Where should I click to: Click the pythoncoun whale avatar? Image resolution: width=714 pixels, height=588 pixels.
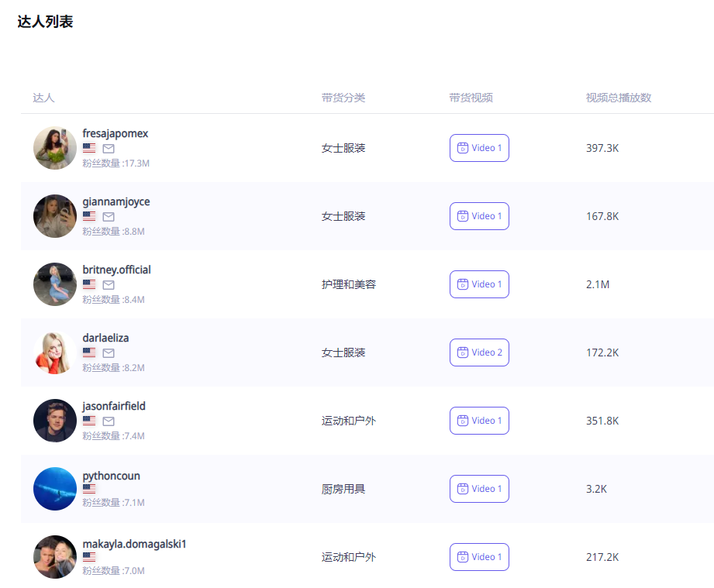tap(55, 489)
